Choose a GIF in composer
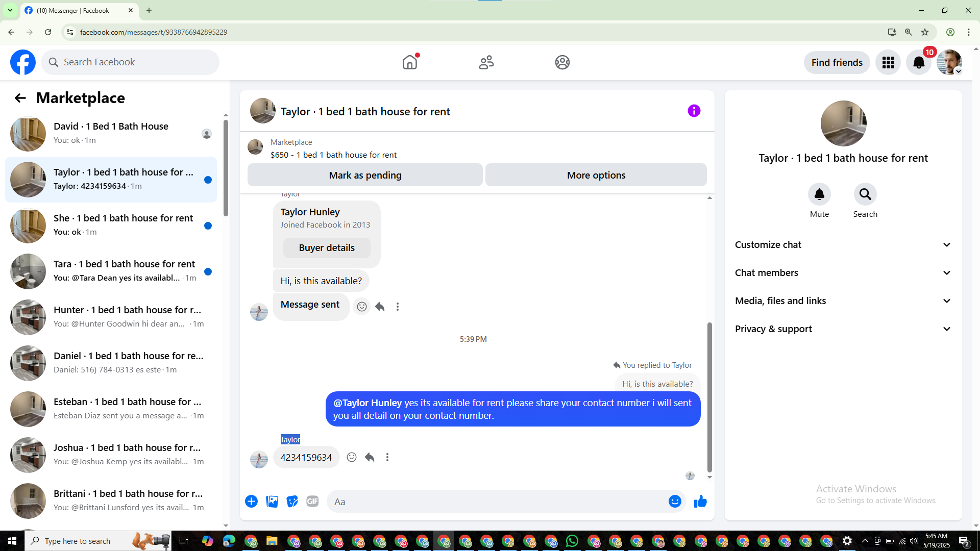 (312, 502)
